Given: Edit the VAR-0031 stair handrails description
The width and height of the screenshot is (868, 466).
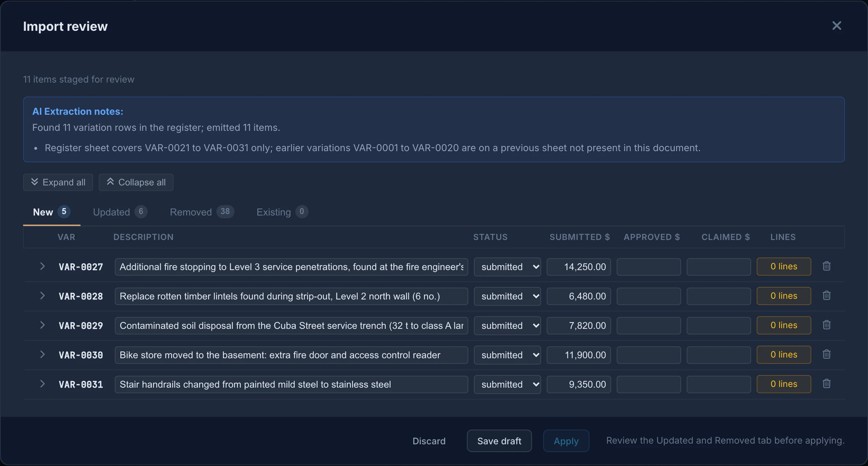Looking at the screenshot, I should coord(291,384).
